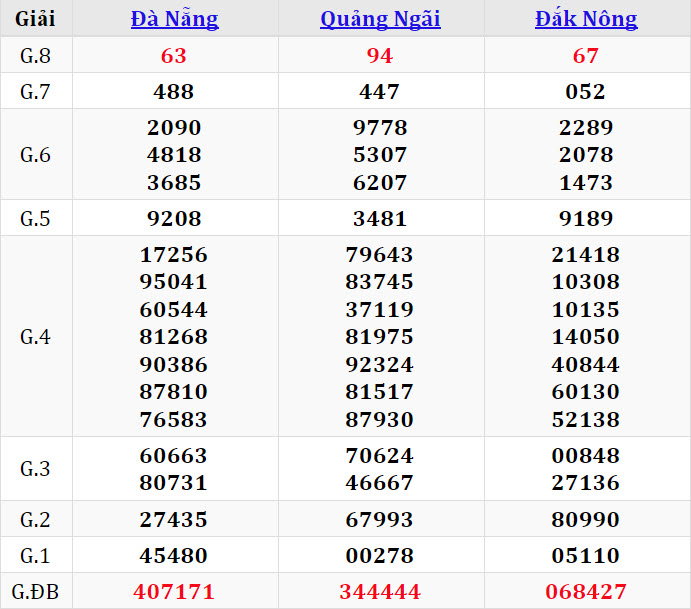Click G.4 number 95041

pos(174,282)
